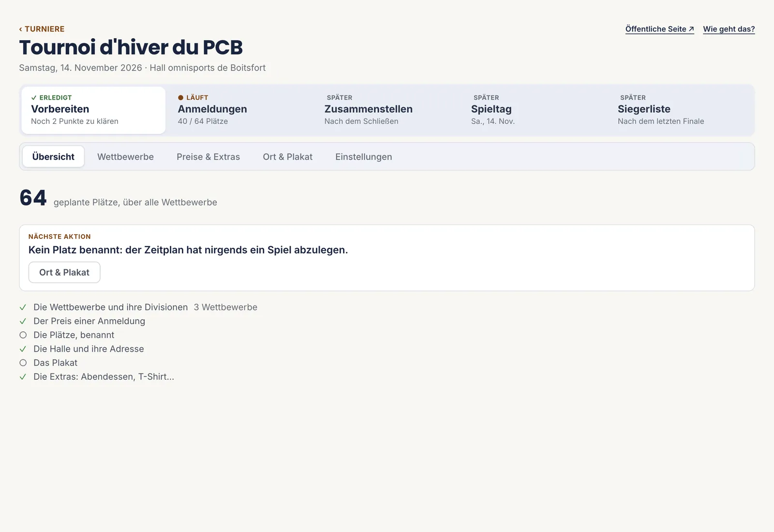Open the Siegerliste step

pyautogui.click(x=680, y=110)
